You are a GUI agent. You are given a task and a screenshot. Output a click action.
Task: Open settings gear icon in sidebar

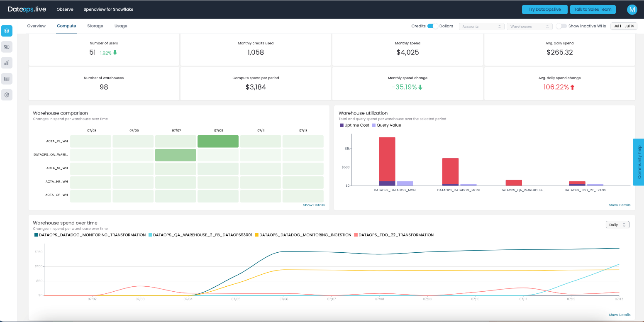coord(7,95)
